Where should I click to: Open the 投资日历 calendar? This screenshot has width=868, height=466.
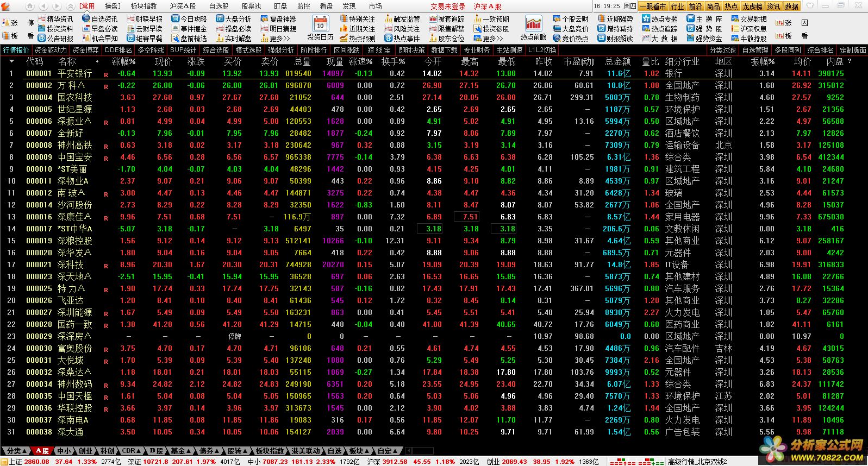click(320, 28)
